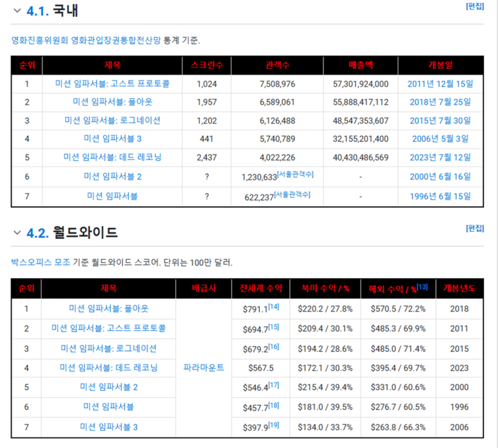Select the cell $485.3 / 69.9%
This screenshot has width=498, height=448.
[x=398, y=329]
